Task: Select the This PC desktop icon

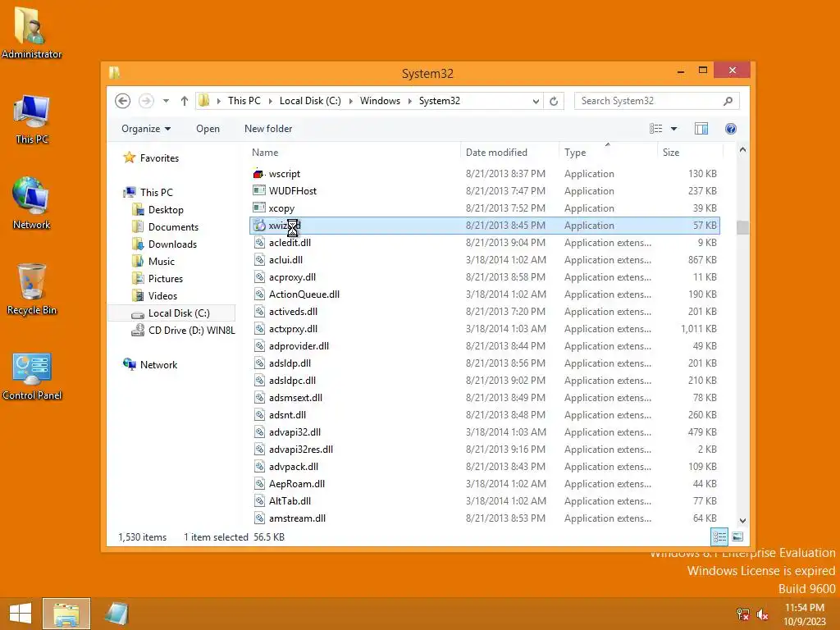Action: pos(31,119)
